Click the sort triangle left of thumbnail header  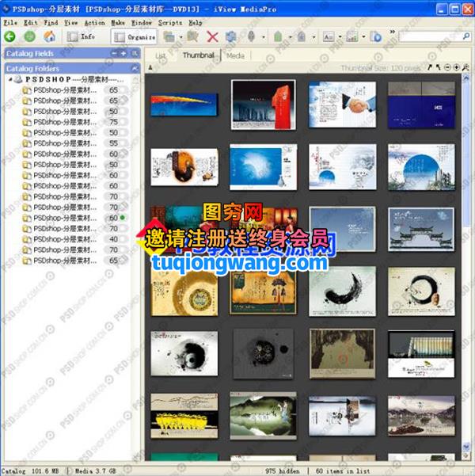(150, 67)
